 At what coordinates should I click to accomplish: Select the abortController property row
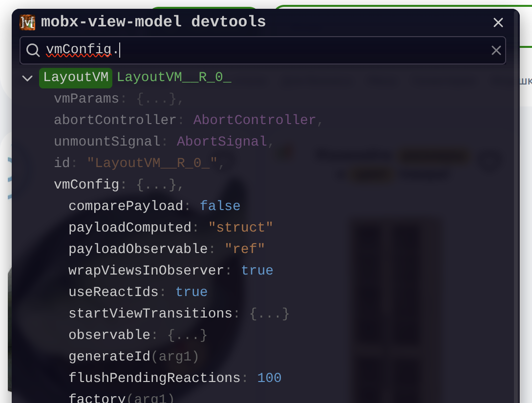coord(188,120)
